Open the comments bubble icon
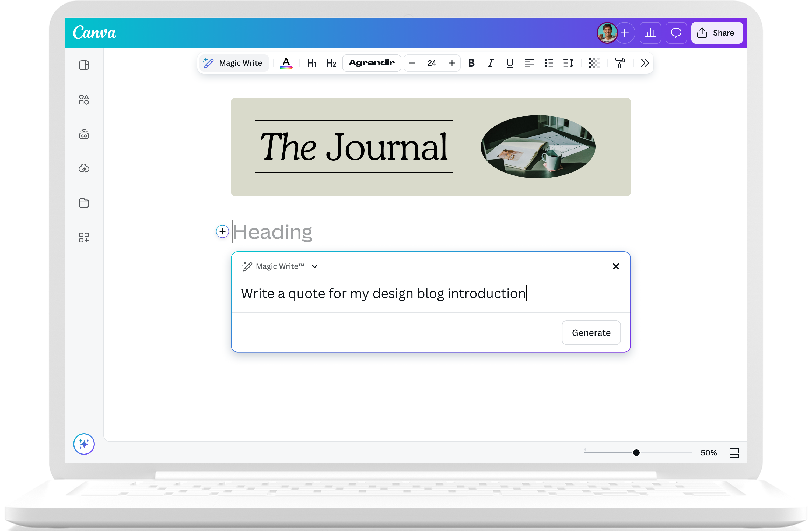812x531 pixels. 676,33
